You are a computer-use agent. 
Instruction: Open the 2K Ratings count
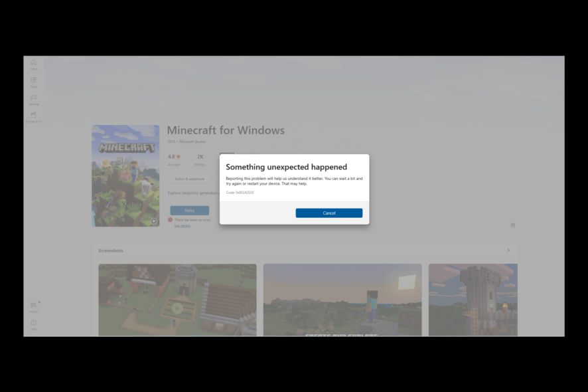(x=200, y=157)
